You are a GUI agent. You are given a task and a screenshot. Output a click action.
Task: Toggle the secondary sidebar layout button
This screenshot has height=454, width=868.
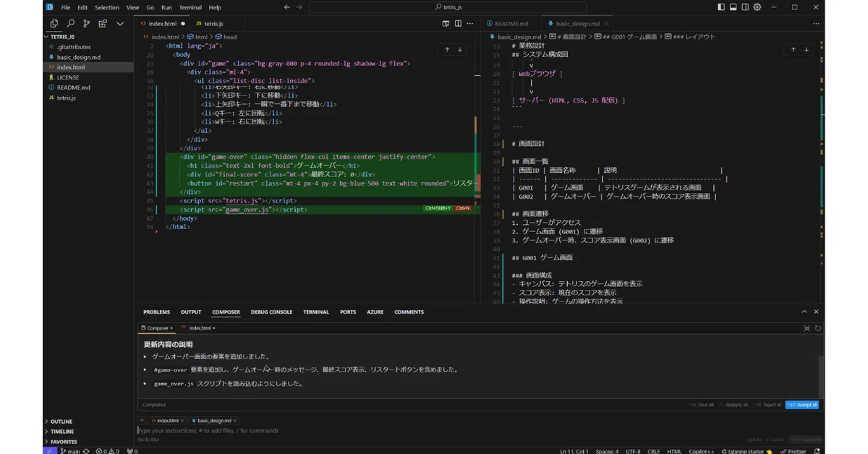point(745,7)
